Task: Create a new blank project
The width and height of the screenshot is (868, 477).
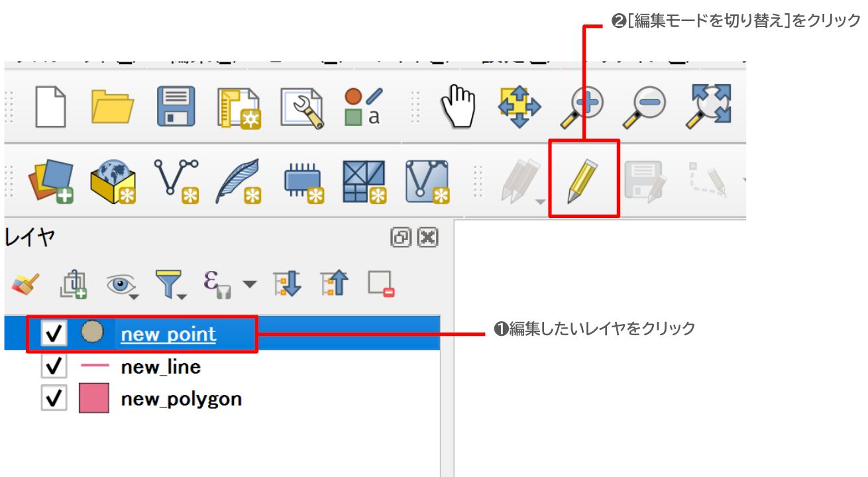Action: click(50, 107)
